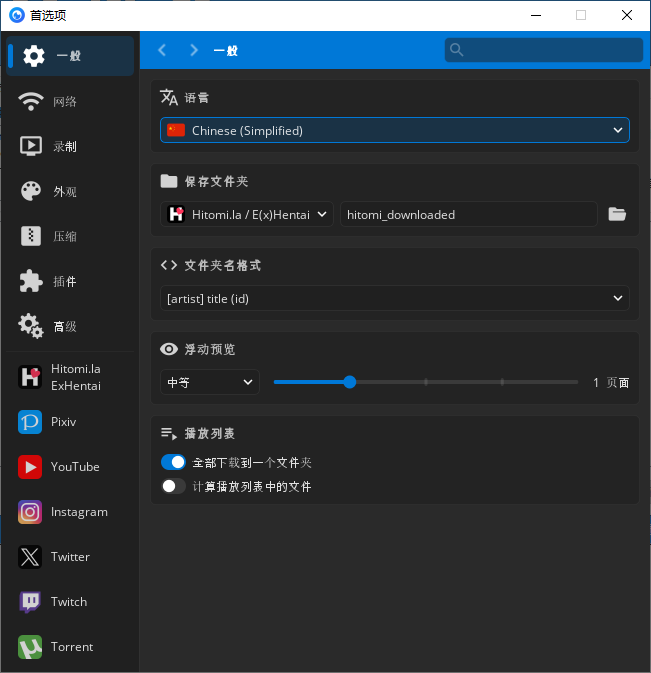Open the Twitch sidebar icon
Image resolution: width=651 pixels, height=673 pixels.
pyautogui.click(x=30, y=602)
